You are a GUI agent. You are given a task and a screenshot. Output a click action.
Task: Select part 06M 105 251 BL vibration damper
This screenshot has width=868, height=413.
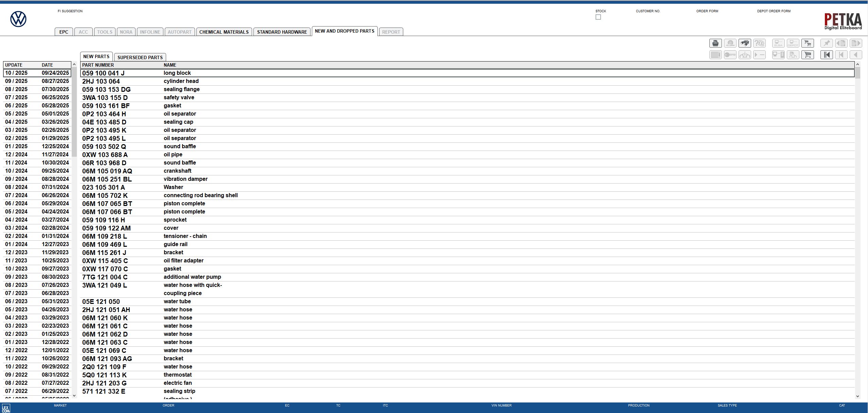(x=467, y=179)
